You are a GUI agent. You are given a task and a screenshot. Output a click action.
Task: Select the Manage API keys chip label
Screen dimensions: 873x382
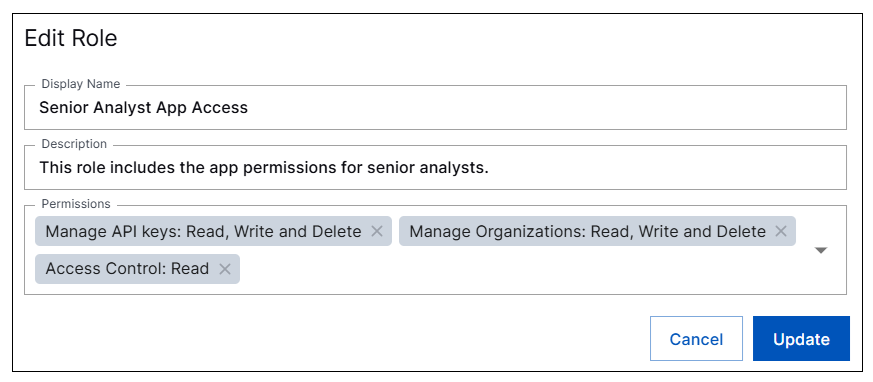tap(203, 231)
